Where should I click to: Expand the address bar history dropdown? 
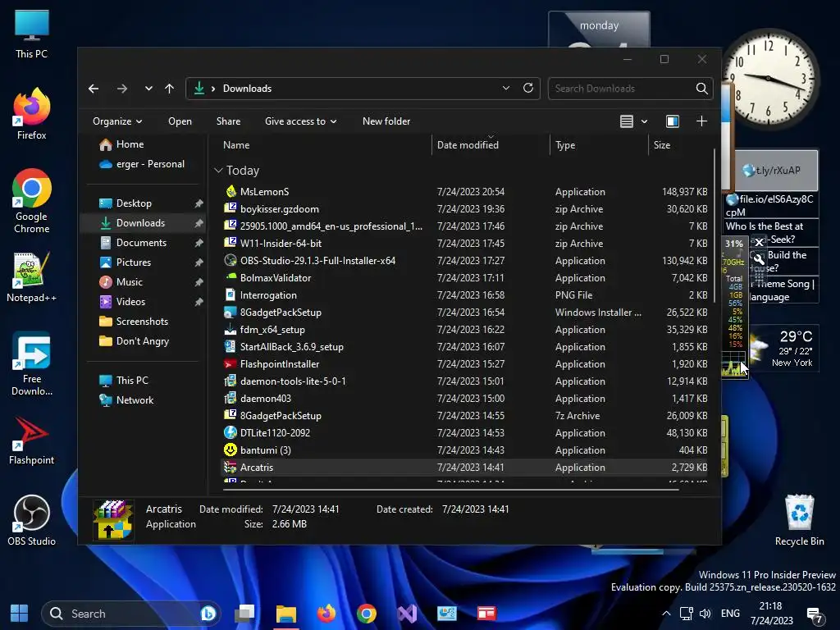pos(505,89)
